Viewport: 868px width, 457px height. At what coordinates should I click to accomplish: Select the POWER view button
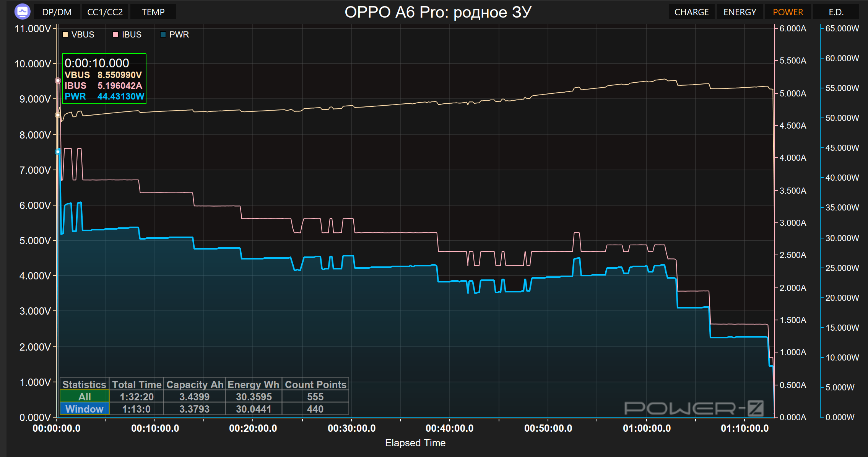coord(788,12)
